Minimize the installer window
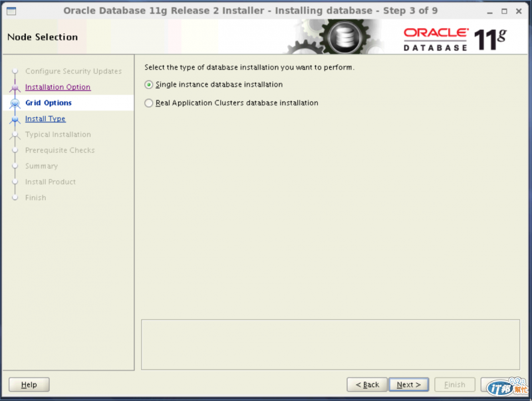This screenshot has width=532, height=401. 489,11
